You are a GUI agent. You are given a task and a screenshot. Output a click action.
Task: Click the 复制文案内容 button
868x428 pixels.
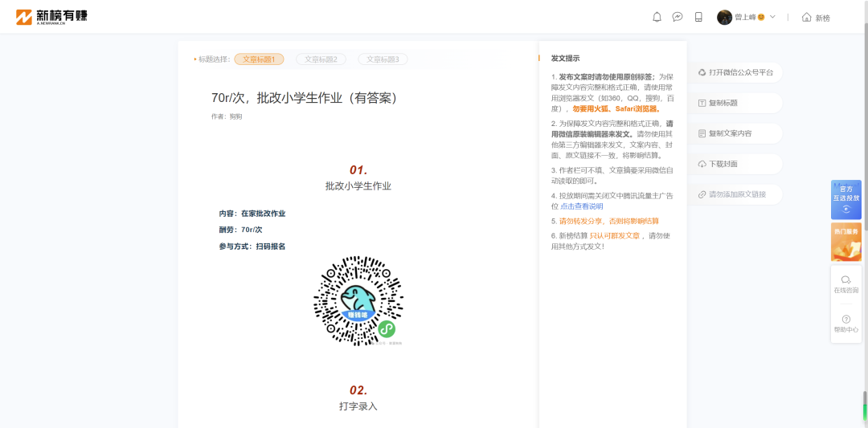click(735, 133)
